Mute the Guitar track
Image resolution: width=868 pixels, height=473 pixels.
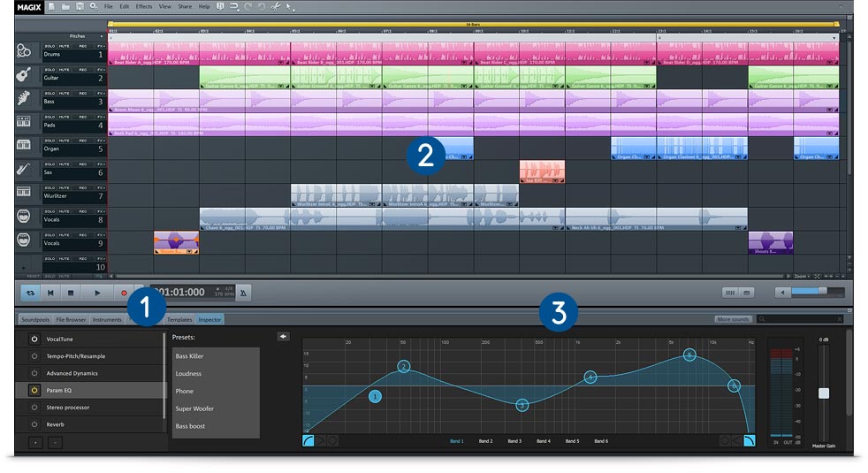point(65,70)
